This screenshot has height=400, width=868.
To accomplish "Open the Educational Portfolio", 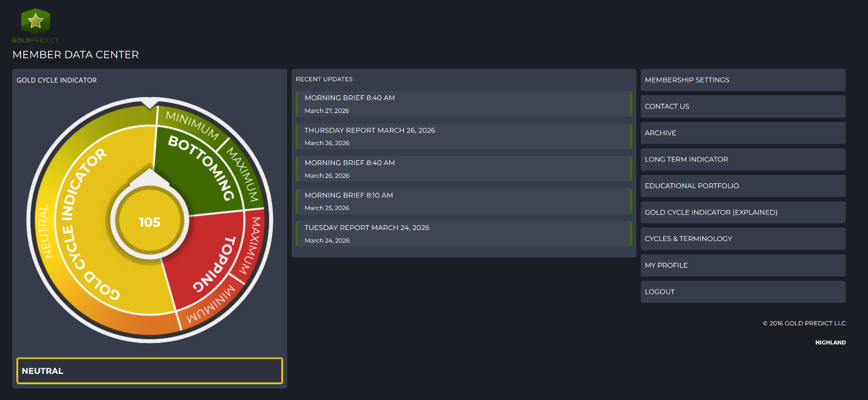I will tap(743, 186).
